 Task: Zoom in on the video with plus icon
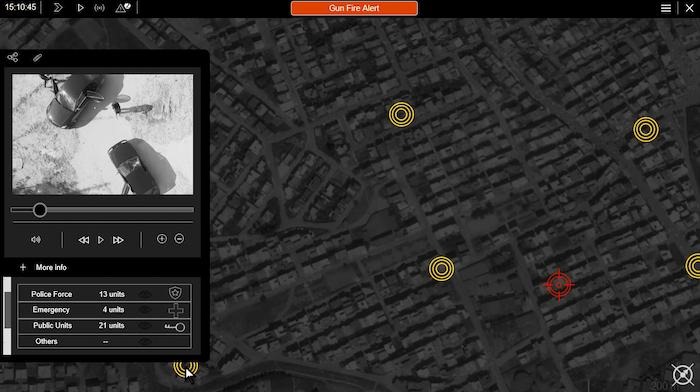tap(162, 239)
